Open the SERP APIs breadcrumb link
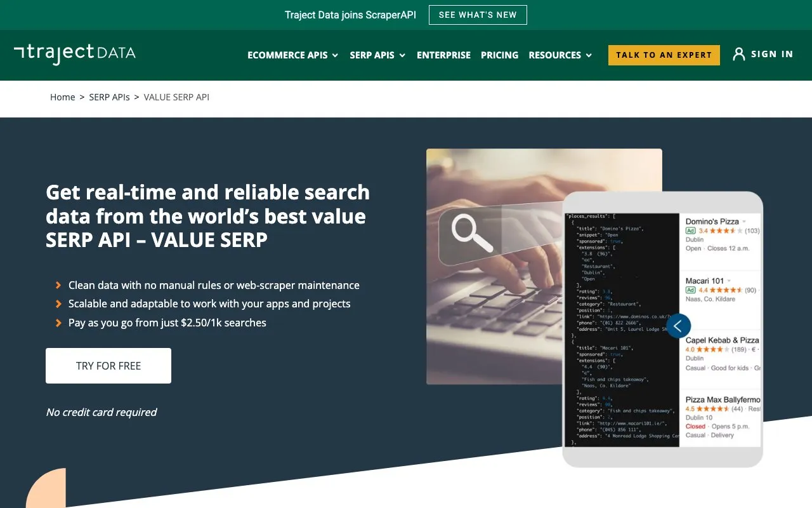 pos(109,97)
